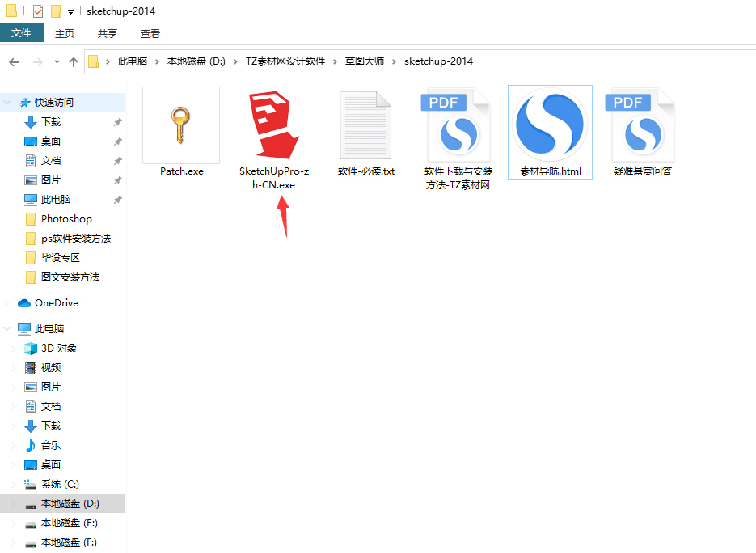Open pinned 此电脑 under quick access

click(56, 199)
